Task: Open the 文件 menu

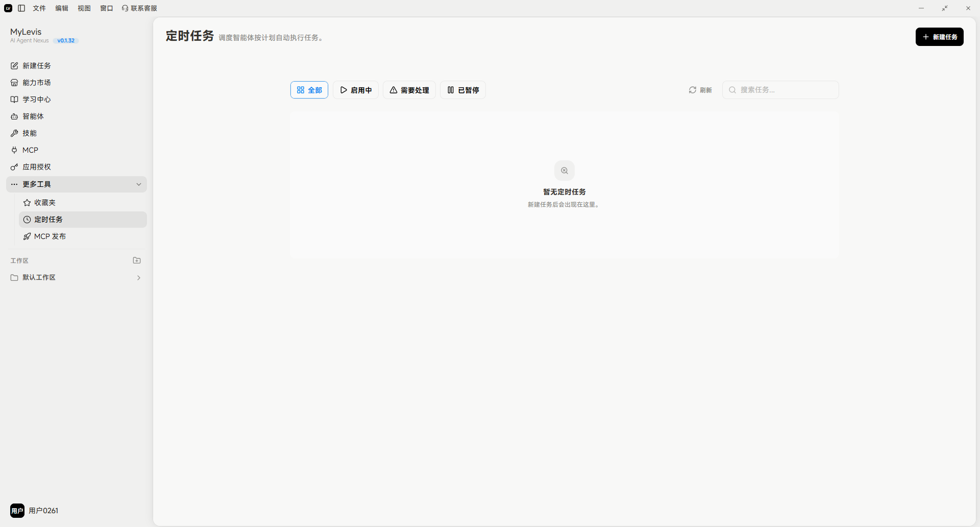Action: (39, 8)
